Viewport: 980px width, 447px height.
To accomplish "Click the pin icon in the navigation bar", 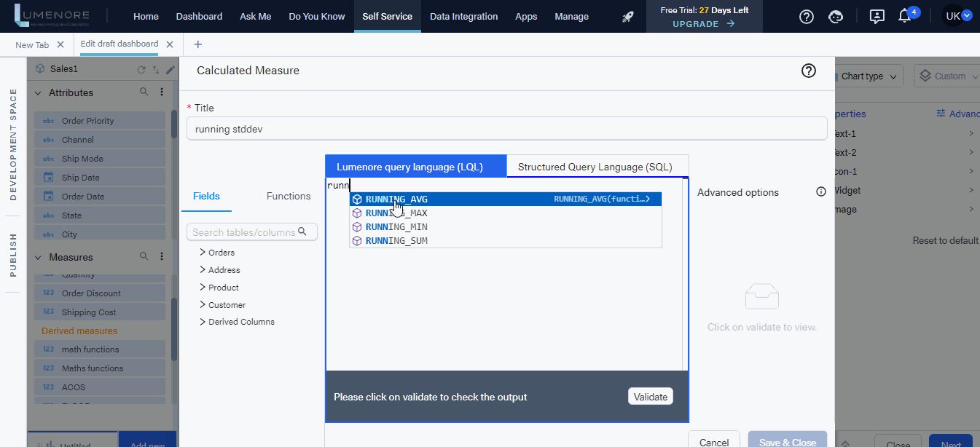I will (627, 16).
